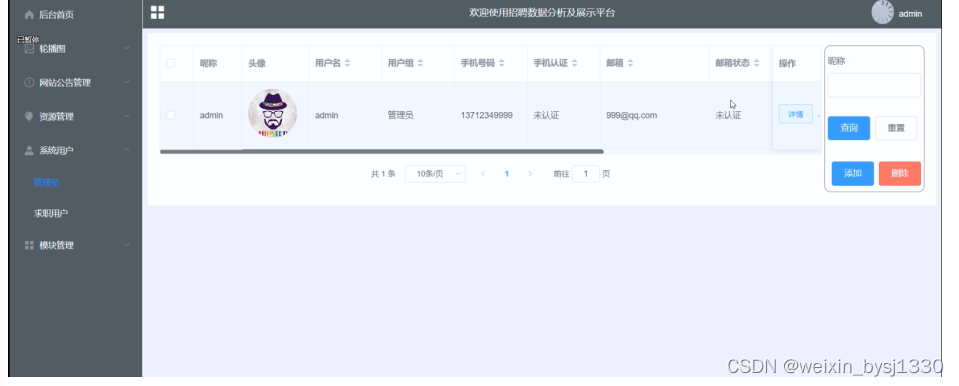Click the image icon beside 轮播图
This screenshot has height=386, width=959.
pyautogui.click(x=29, y=48)
